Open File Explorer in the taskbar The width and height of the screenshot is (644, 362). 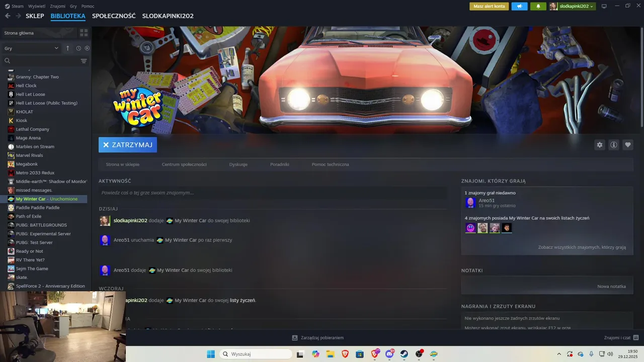click(x=330, y=354)
